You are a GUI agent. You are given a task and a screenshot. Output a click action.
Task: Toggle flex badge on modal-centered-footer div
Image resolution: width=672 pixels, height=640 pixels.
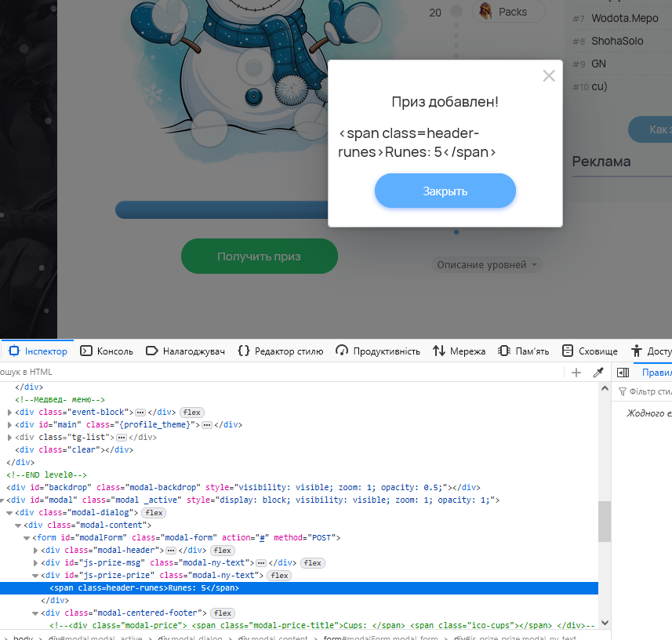223,613
